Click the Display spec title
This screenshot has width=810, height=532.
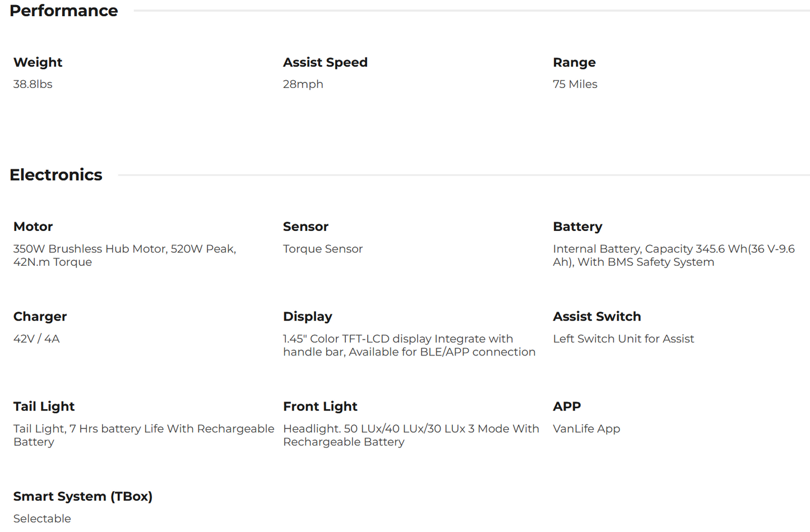coord(307,317)
